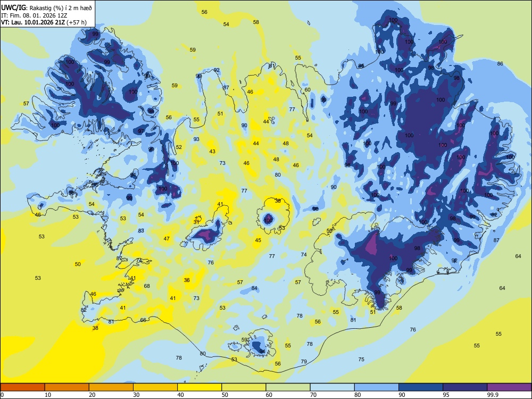Click the humidity value 45 on the map
Image resolution: width=532 pixels, height=399 pixels.
click(x=258, y=240)
